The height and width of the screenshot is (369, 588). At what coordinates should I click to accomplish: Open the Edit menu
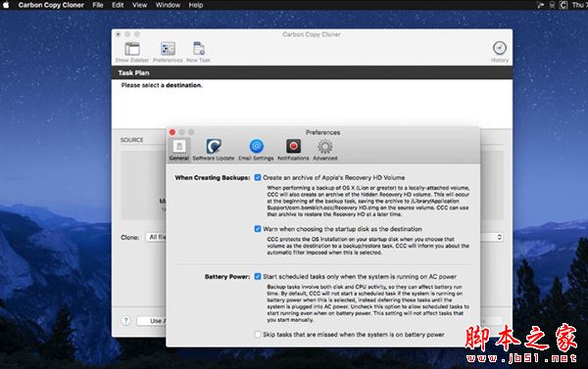point(118,5)
